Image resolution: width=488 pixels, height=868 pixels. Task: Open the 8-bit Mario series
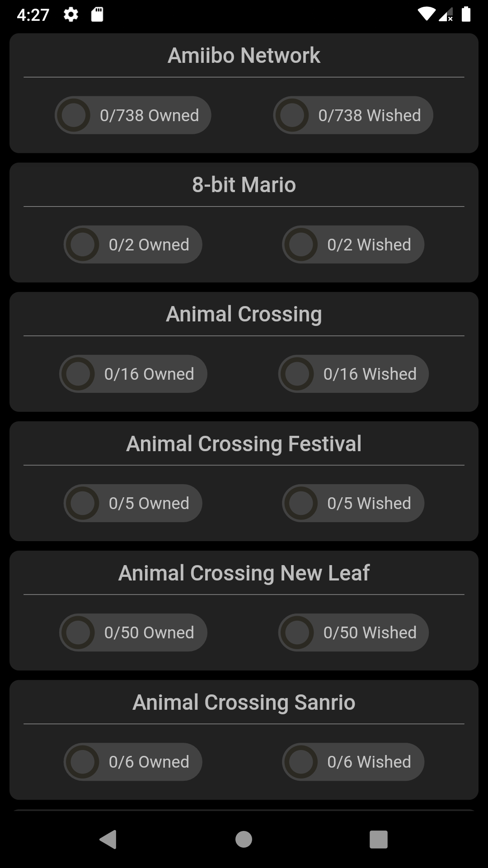pos(244,185)
